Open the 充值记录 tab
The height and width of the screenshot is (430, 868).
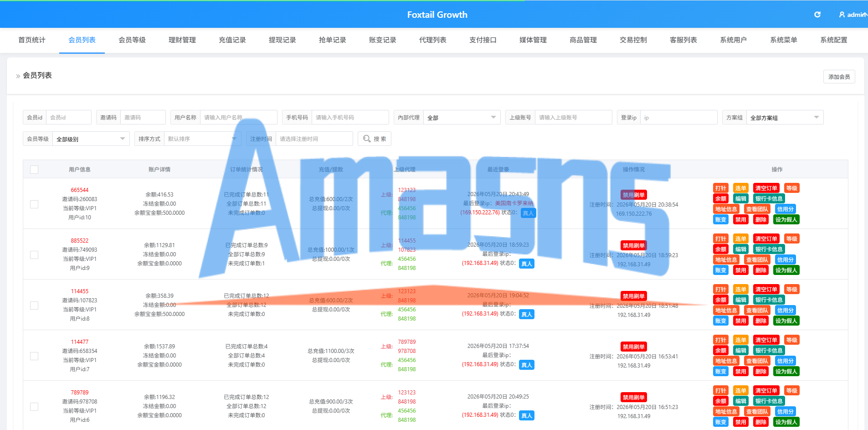click(232, 40)
